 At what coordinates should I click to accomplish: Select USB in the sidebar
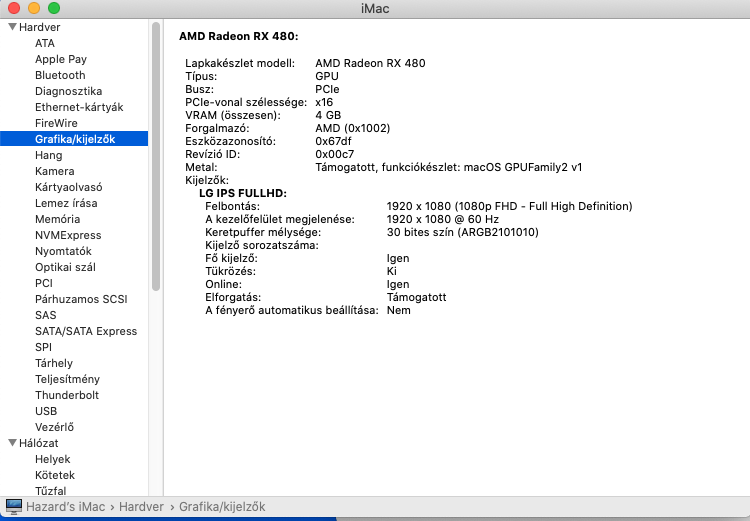(x=46, y=411)
